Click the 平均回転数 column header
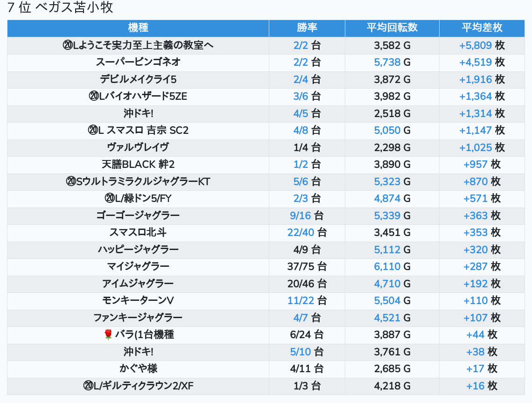The image size is (532, 403). coord(392,28)
